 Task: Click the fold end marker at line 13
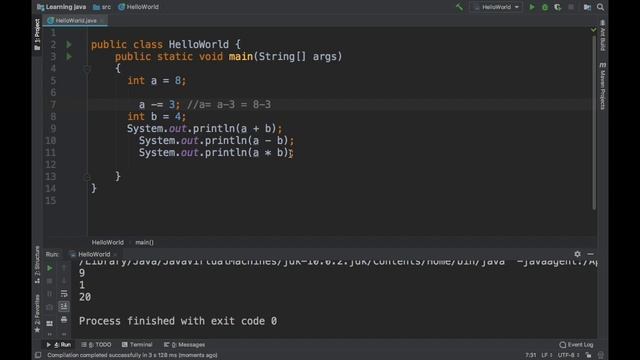[87, 177]
